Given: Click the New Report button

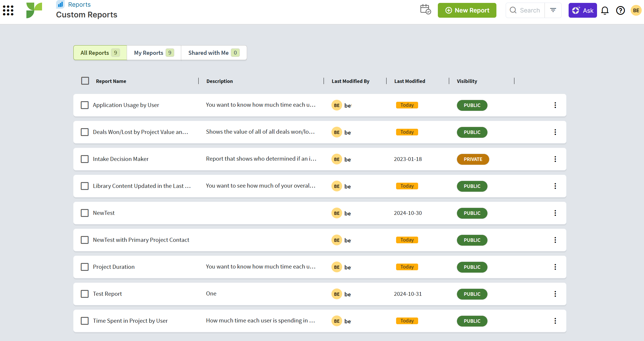Looking at the screenshot, I should pos(467,10).
